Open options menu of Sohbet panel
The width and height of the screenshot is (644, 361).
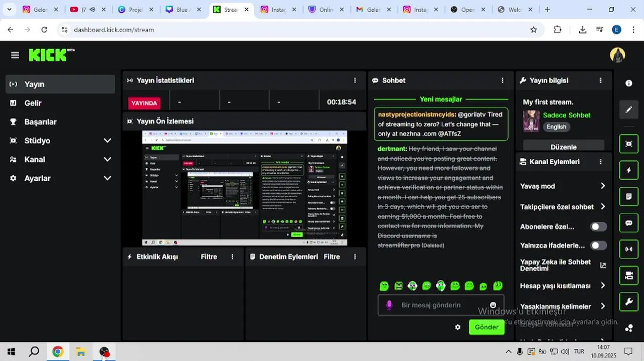click(x=502, y=80)
